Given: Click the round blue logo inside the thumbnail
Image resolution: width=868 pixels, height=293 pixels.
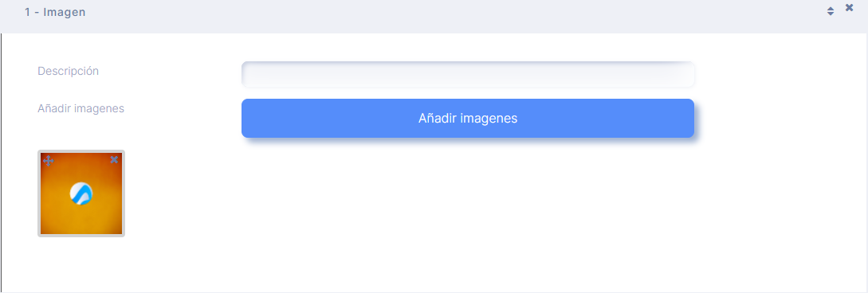Looking at the screenshot, I should 81,193.
